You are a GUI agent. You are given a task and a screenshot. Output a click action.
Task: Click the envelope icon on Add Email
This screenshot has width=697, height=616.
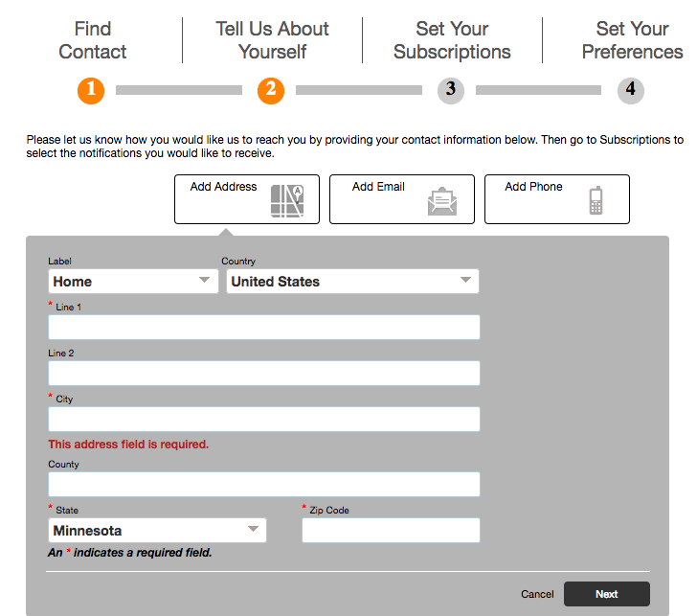pos(441,201)
